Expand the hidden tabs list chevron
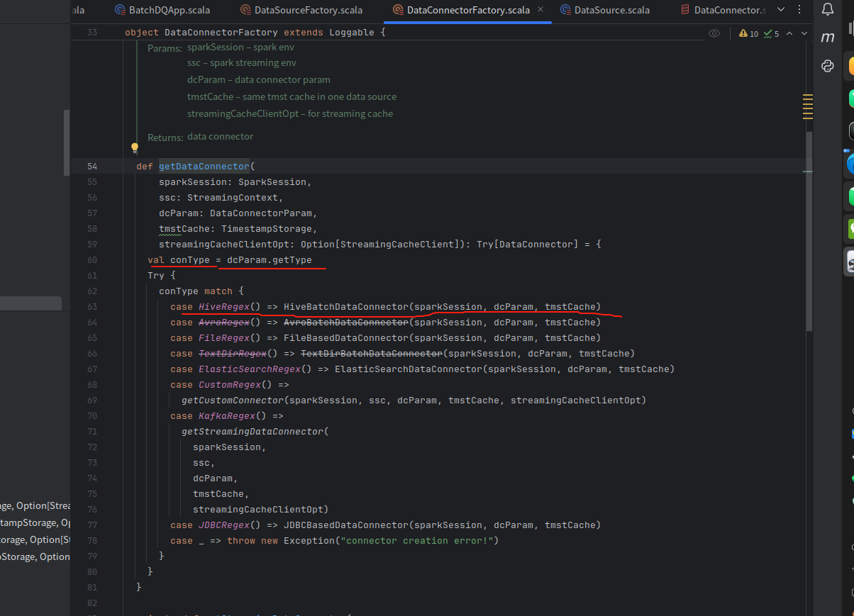 [781, 10]
